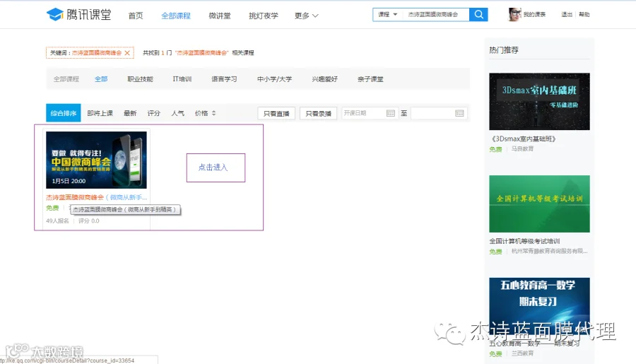Toggle price sort arrows next to 价格
Screen dimensions: 636x364
click(213, 113)
